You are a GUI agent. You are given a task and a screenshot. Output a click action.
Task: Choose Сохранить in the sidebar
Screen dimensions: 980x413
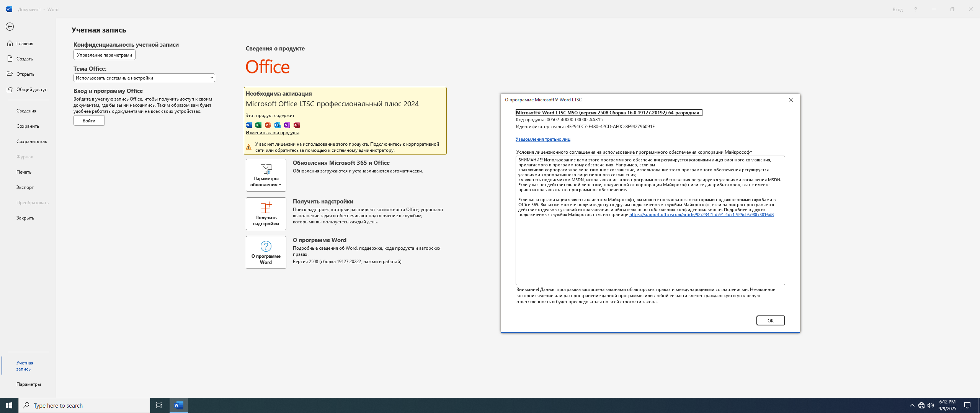28,126
